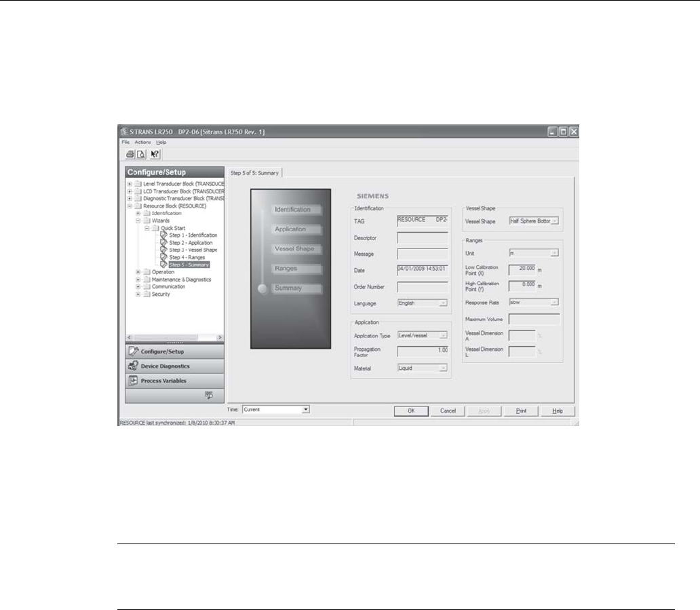This screenshot has width=700, height=610.
Task: Expand the LCD Transducer Block node
Action: coord(130,191)
